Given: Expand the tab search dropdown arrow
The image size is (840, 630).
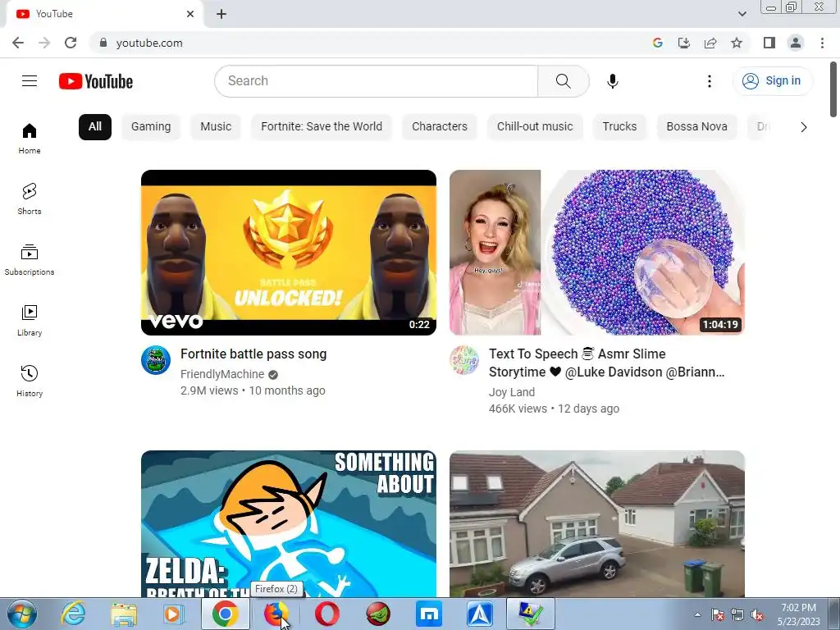Looking at the screenshot, I should (x=742, y=14).
